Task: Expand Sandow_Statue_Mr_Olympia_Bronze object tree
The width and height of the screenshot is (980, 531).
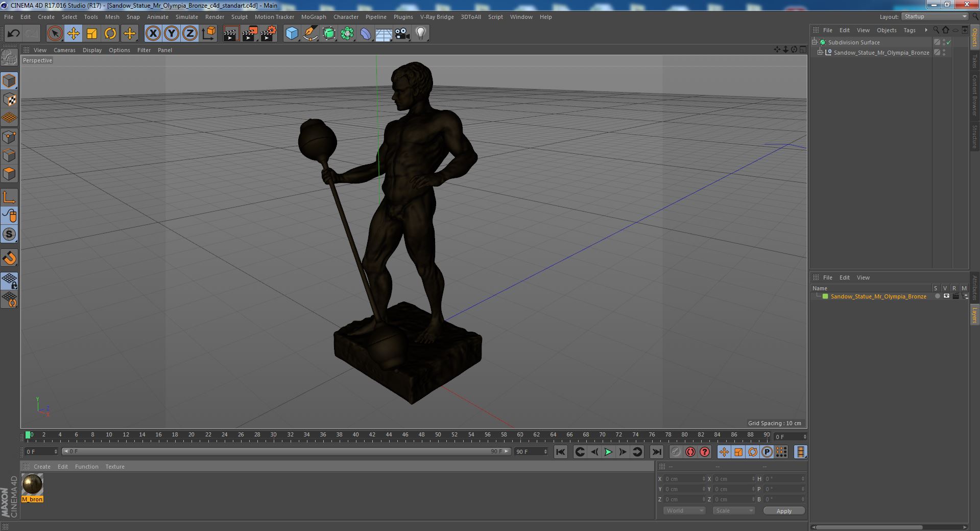Action: click(820, 52)
